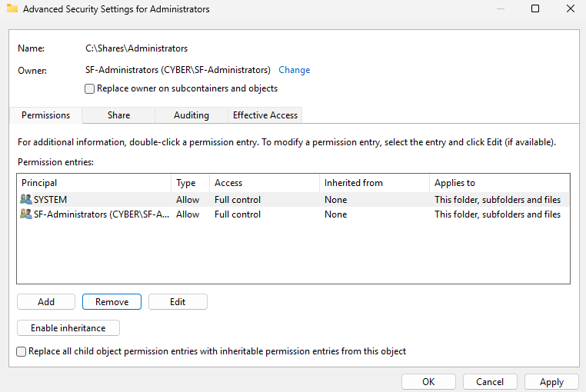Click Enable inheritance button
This screenshot has height=392, width=586.
[68, 328]
